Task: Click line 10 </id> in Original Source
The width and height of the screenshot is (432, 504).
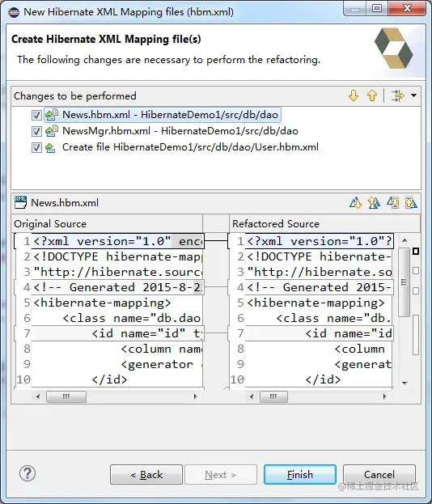Action: click(x=109, y=379)
